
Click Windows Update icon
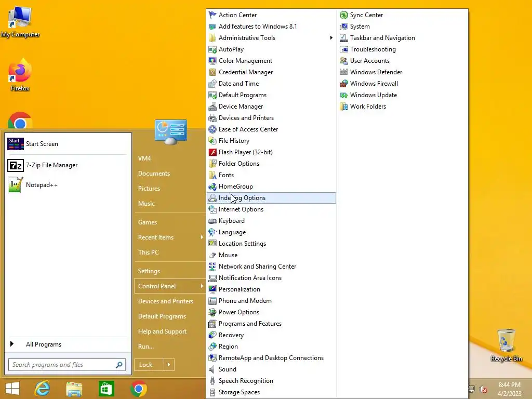pos(344,95)
